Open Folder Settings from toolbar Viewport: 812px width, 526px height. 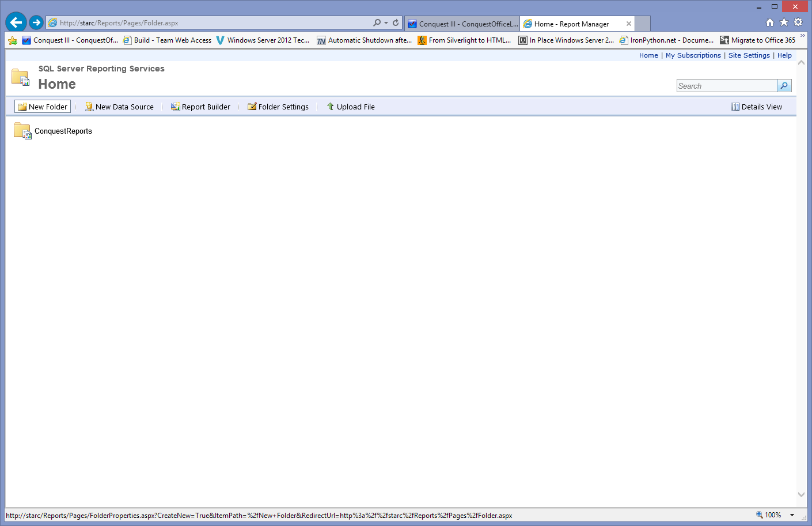click(x=278, y=107)
